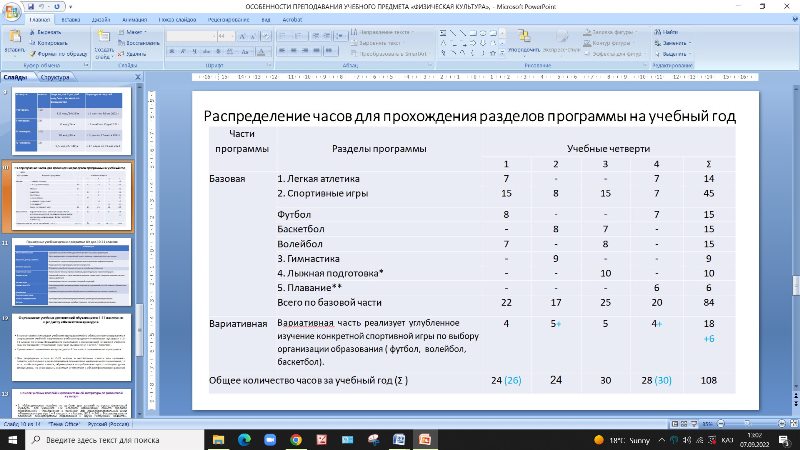
Task: Click the Increase Font Size icon
Action: pyautogui.click(x=242, y=36)
